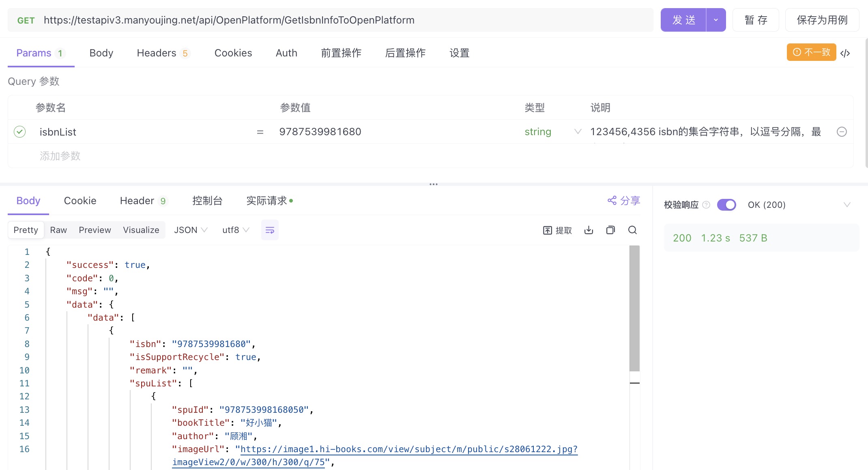Click the 不一致 warning badge
Screen dimensions: 868x470
tap(811, 52)
